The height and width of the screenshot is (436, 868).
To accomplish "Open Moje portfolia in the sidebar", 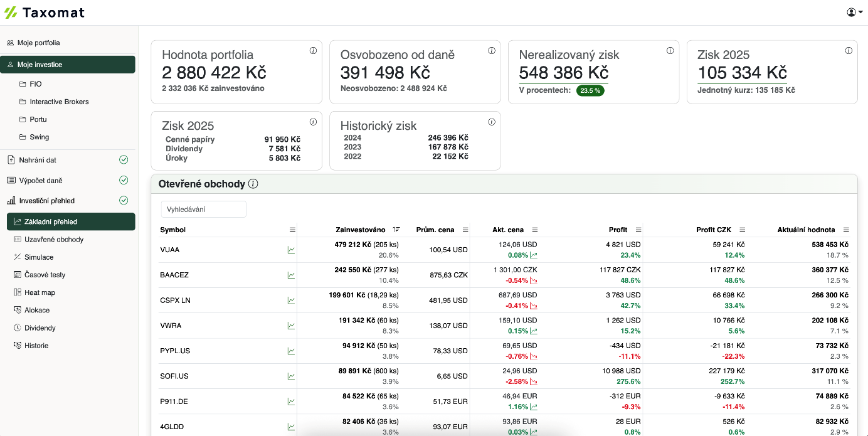I will [x=38, y=43].
